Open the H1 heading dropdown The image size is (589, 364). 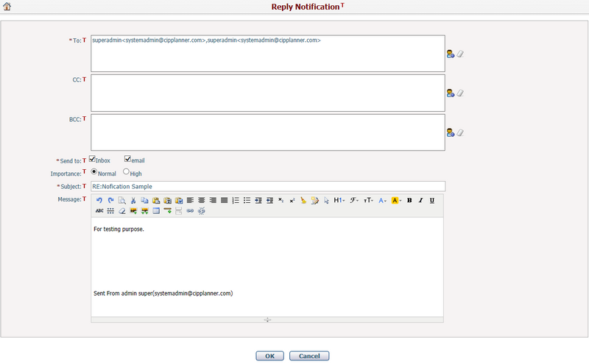[339, 200]
